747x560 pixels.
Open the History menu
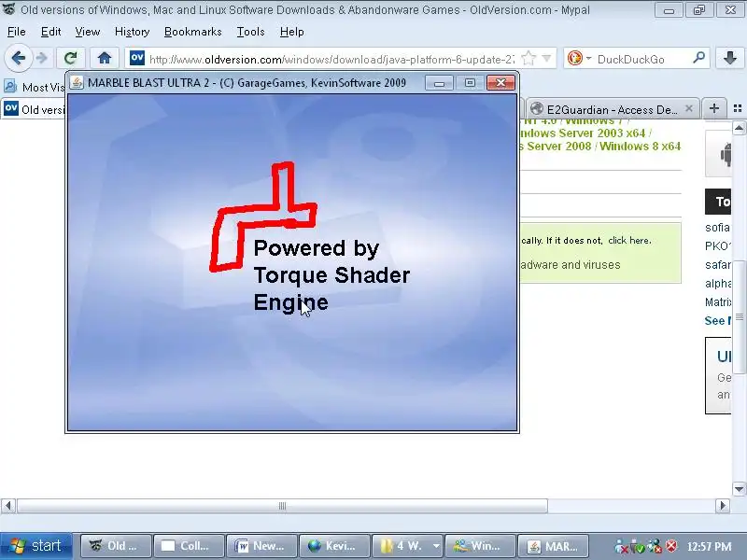click(132, 32)
